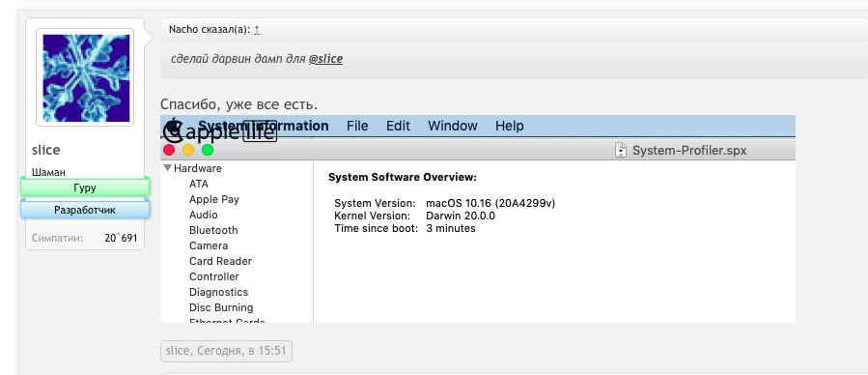Click the yellow minimize window button

(x=188, y=150)
